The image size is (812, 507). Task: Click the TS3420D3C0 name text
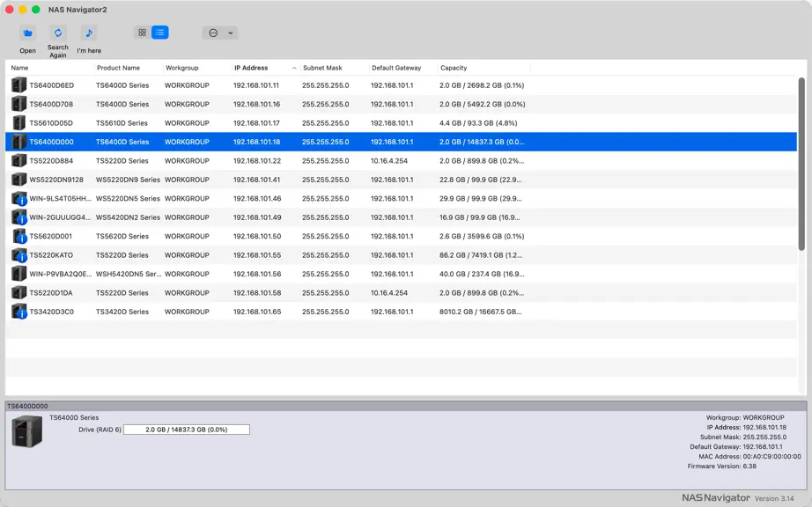[x=52, y=312]
